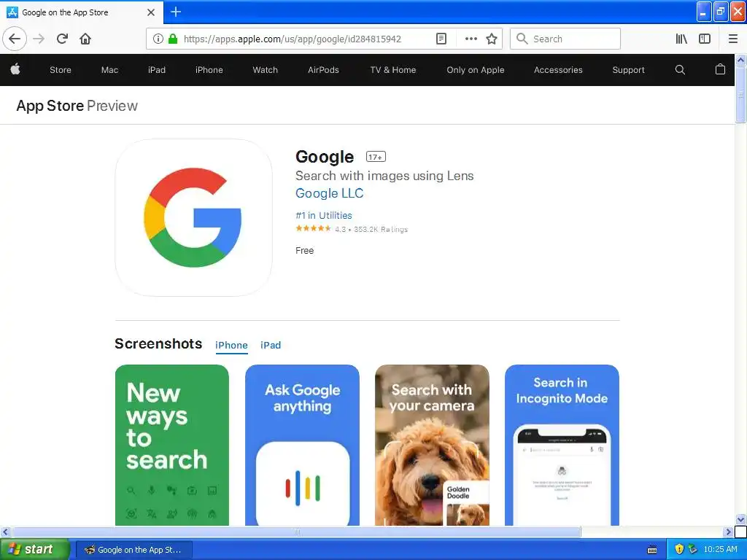Screen dimensions: 747x560
Task: Click the 10:25 AM taskbar clock
Action: (x=720, y=549)
